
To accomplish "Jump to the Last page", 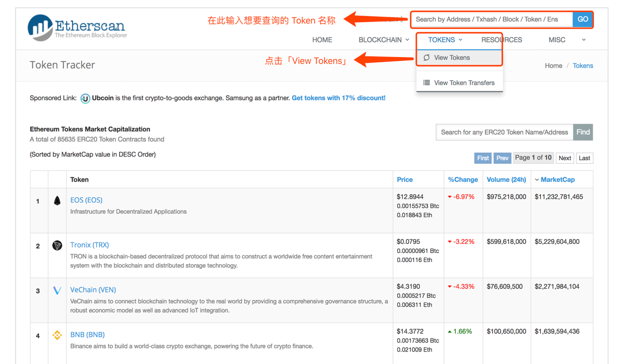I will pos(584,158).
